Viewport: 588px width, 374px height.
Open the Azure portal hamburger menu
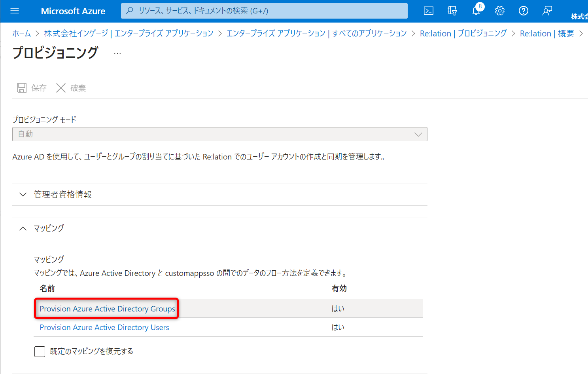(15, 11)
